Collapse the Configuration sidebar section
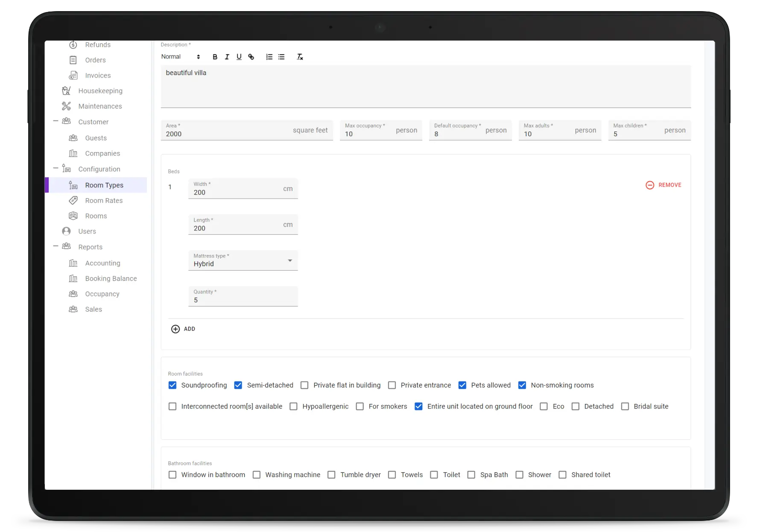 point(56,169)
